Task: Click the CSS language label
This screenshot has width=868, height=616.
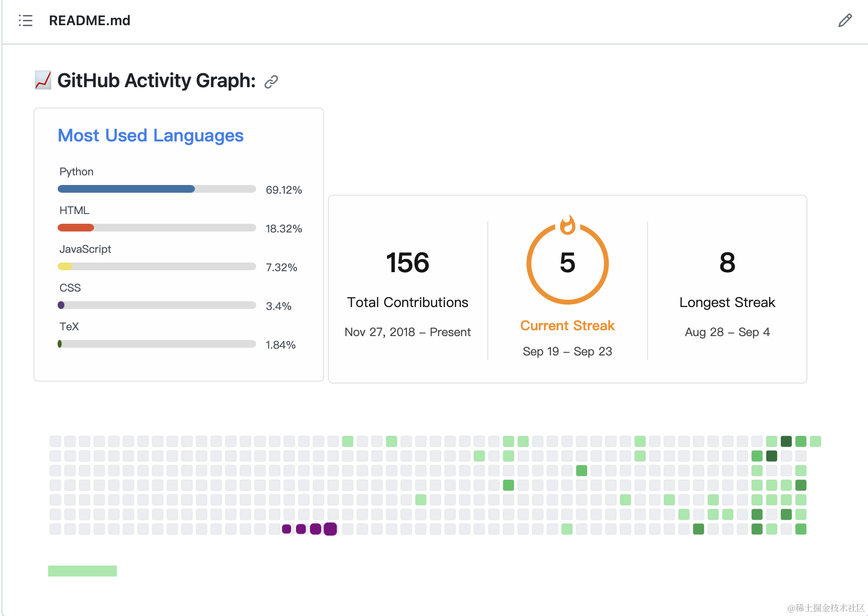Action: coord(70,288)
